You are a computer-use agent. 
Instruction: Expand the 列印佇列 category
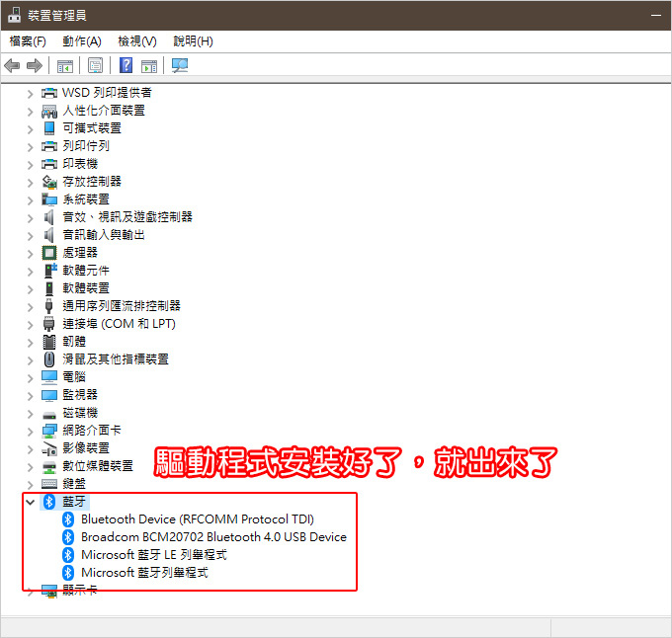(x=30, y=147)
